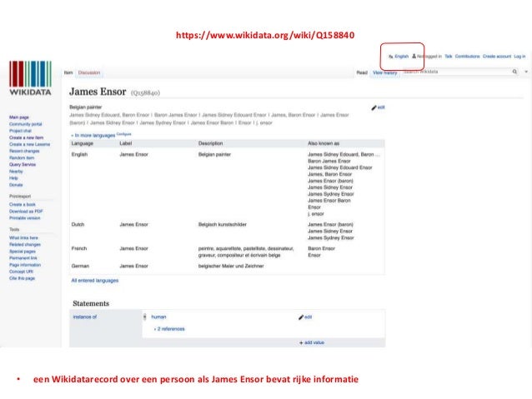Image resolution: width=532 pixels, height=399 pixels.
Task: Open Page information
Action: (25, 265)
